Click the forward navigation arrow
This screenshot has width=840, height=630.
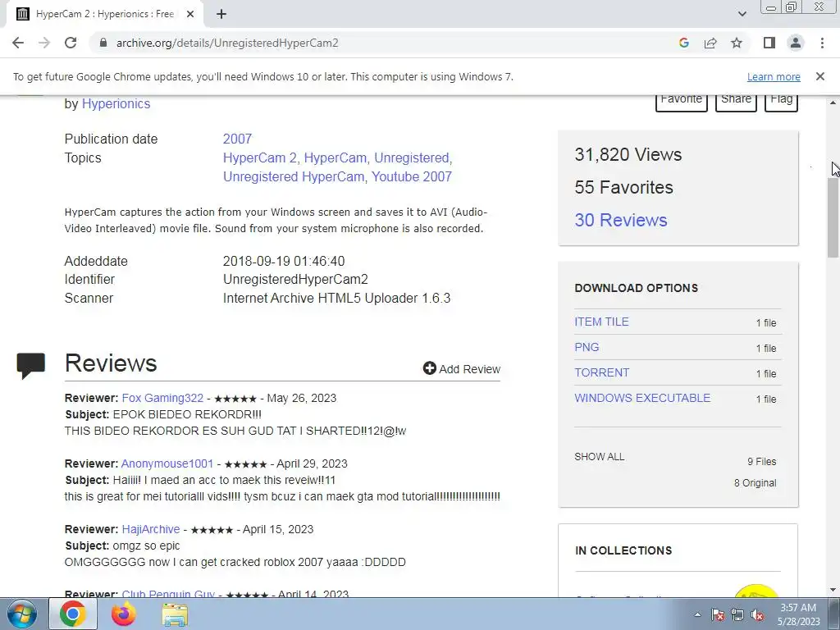[44, 43]
